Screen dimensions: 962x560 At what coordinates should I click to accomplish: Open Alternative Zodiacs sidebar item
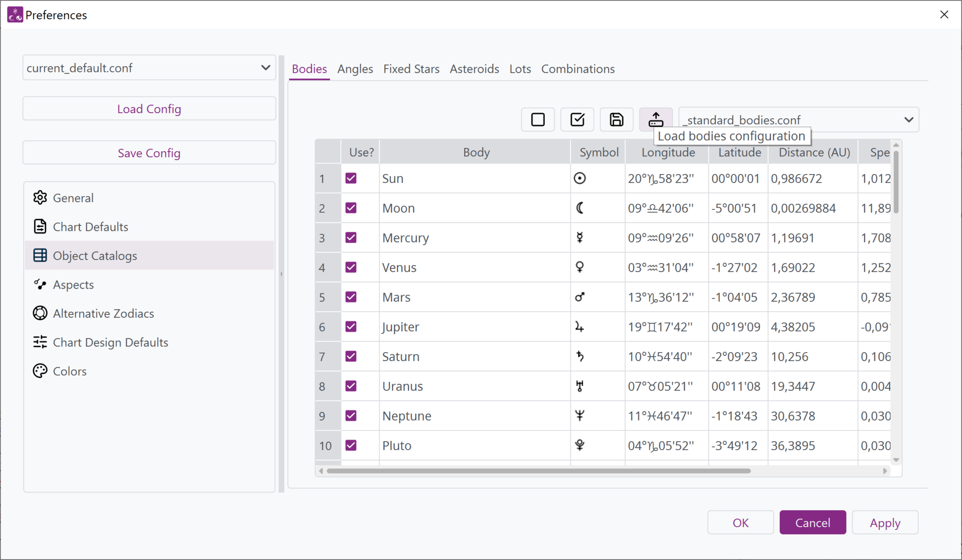(x=103, y=314)
